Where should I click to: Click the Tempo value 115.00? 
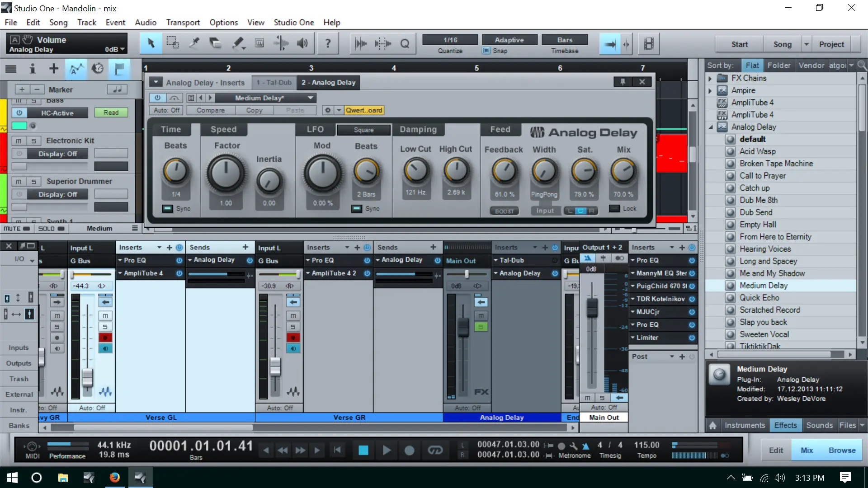[x=646, y=445]
